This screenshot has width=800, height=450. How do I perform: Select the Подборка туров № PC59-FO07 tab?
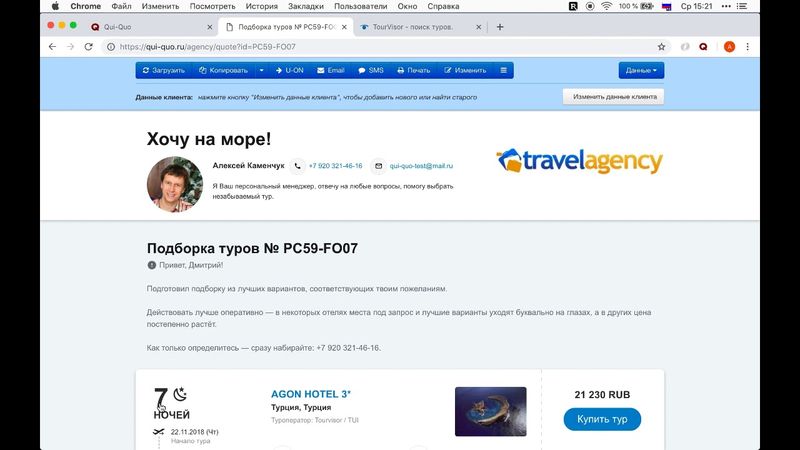pos(287,27)
